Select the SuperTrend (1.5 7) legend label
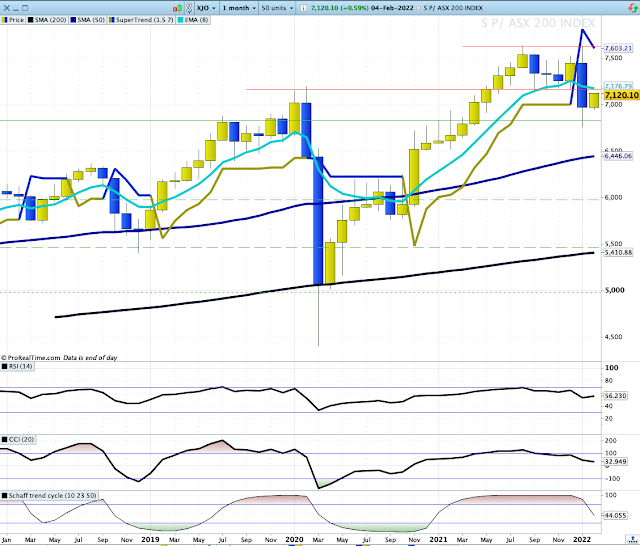 click(x=141, y=20)
